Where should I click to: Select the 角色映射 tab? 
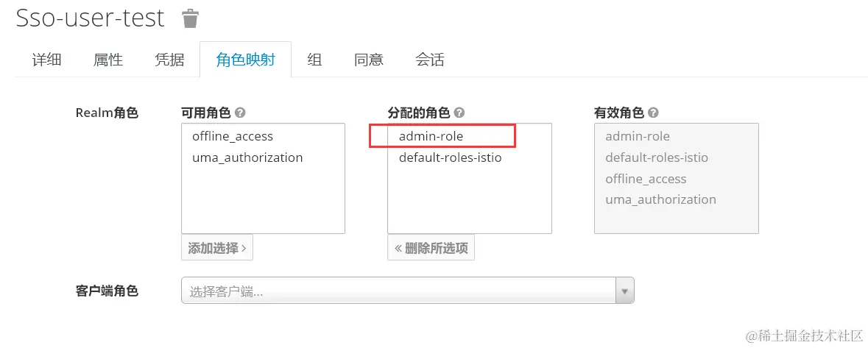(x=245, y=60)
